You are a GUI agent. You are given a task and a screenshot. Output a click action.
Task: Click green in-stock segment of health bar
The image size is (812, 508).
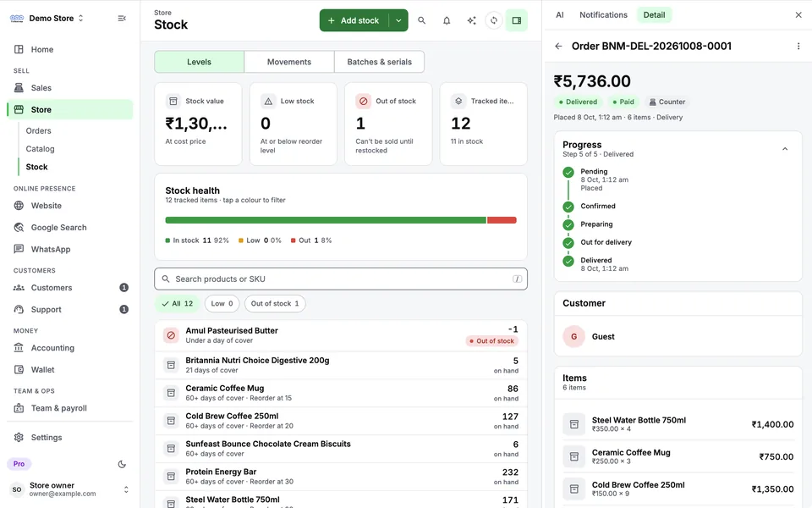click(326, 220)
